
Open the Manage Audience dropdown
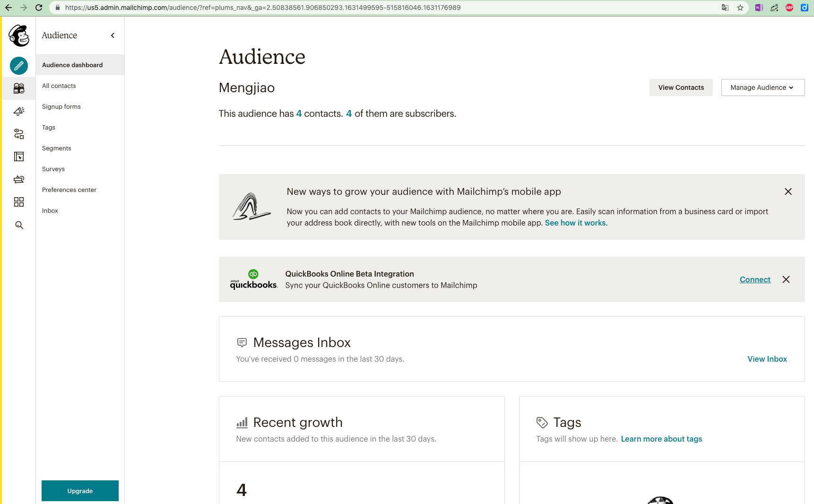[763, 87]
